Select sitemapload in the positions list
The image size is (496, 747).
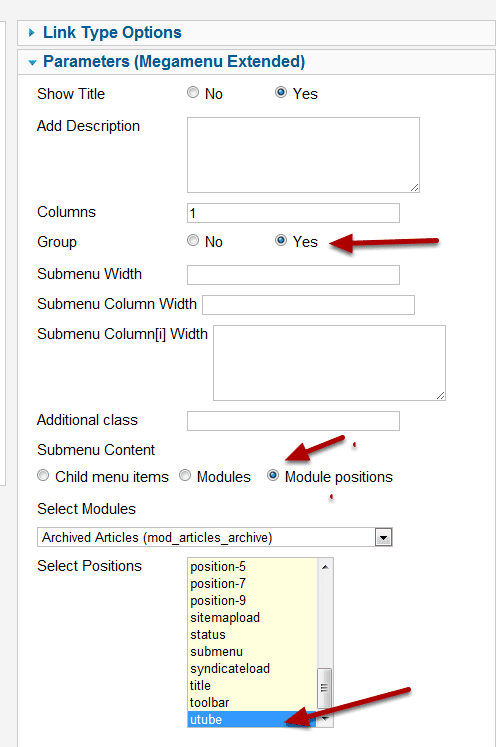point(253,618)
